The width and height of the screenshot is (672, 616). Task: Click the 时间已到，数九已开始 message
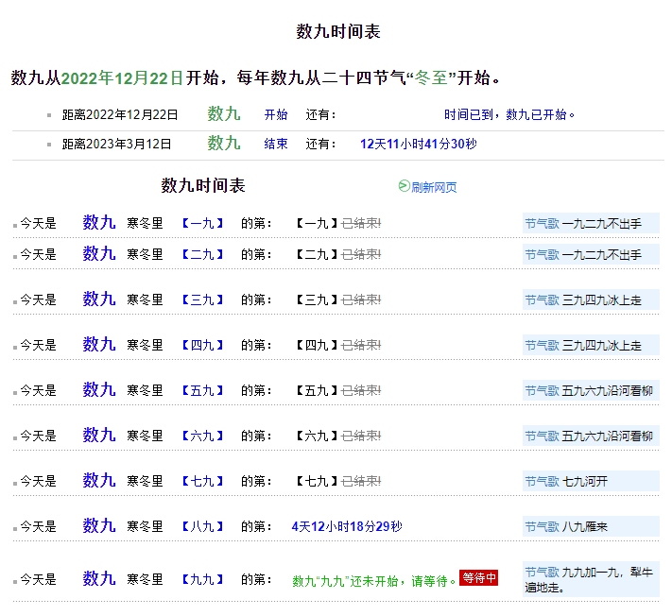509,115
